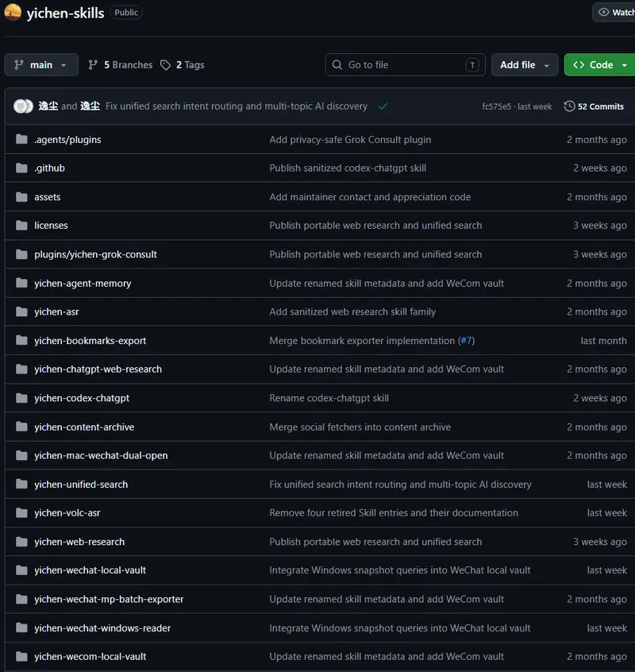635x672 pixels.
Task: Click the commit author avatars
Action: click(23, 106)
